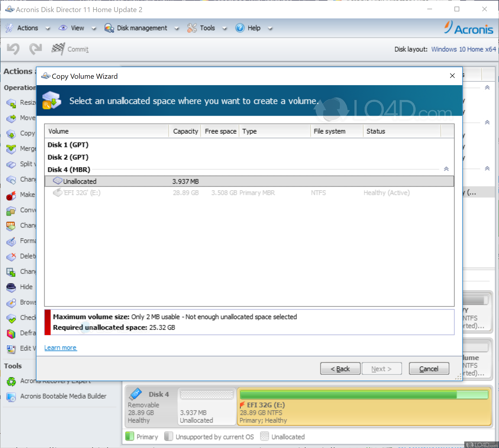Click the Windows 10 Home x64 disk layout link
Screen dimensions: 499x448
pyautogui.click(x=464, y=49)
